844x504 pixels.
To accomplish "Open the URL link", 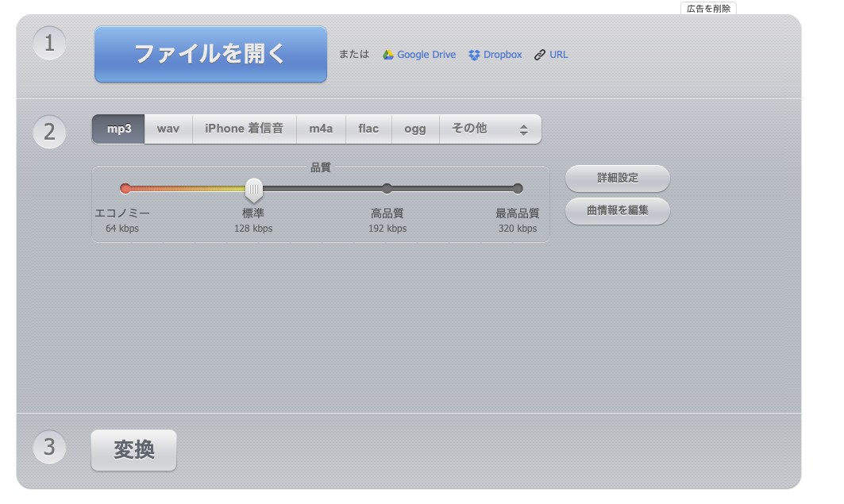I will click(551, 55).
